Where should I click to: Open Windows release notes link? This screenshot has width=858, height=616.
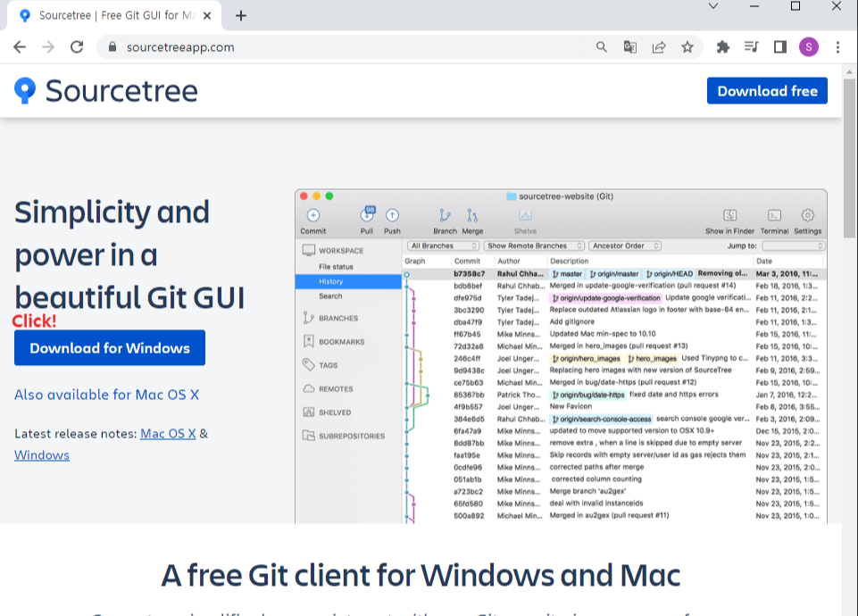tap(42, 455)
